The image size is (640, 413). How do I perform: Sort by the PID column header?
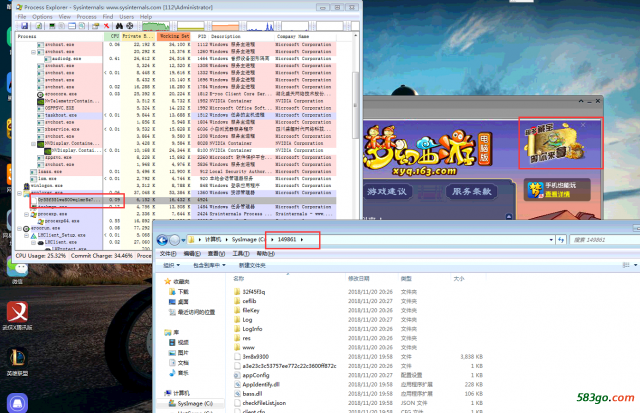(200, 36)
